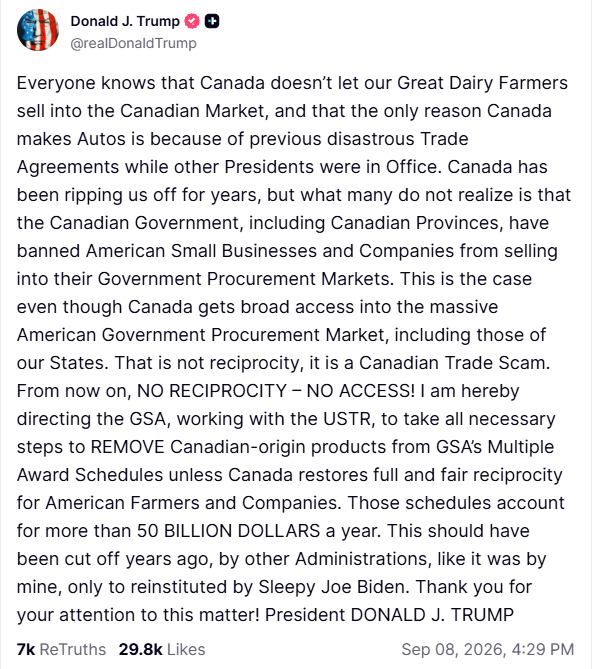Image resolution: width=594 pixels, height=669 pixels.
Task: Click the "50 BILLION DOLLARS" text
Action: [x=228, y=531]
